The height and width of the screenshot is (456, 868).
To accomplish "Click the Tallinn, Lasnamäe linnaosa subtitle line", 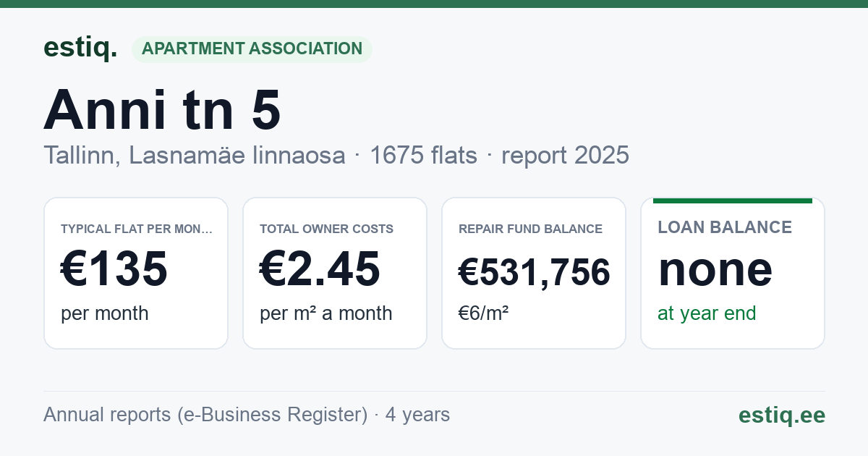I will [x=336, y=155].
